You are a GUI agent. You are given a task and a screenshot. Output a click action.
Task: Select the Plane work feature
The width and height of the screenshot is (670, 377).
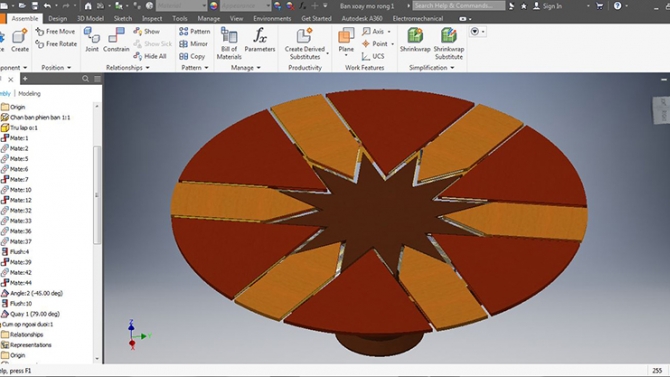pyautogui.click(x=346, y=40)
